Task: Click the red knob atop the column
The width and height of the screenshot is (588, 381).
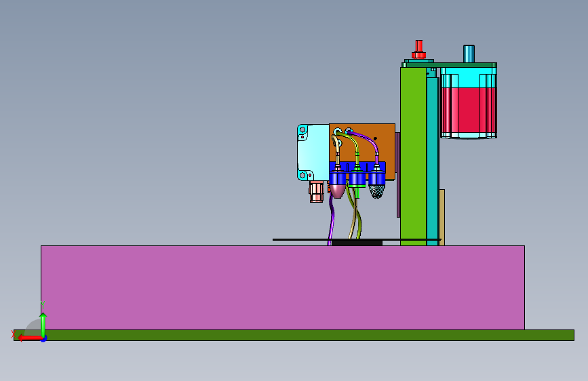Action: click(419, 49)
